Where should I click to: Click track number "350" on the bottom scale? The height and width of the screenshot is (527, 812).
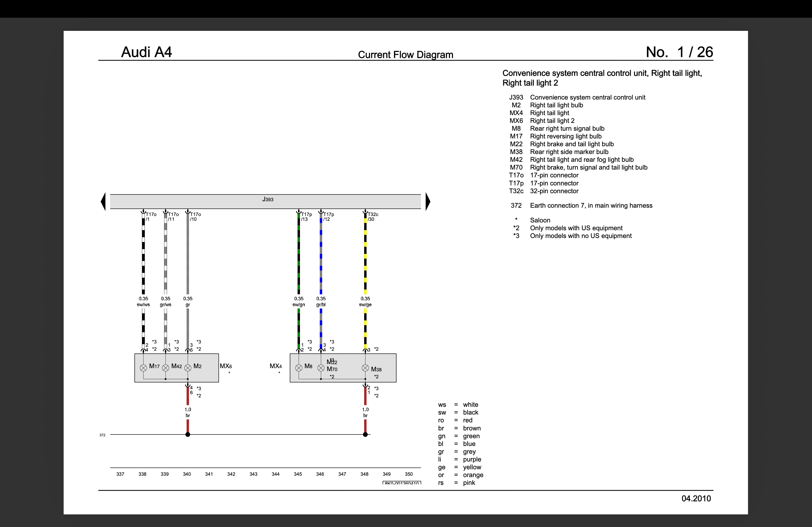[409, 474]
